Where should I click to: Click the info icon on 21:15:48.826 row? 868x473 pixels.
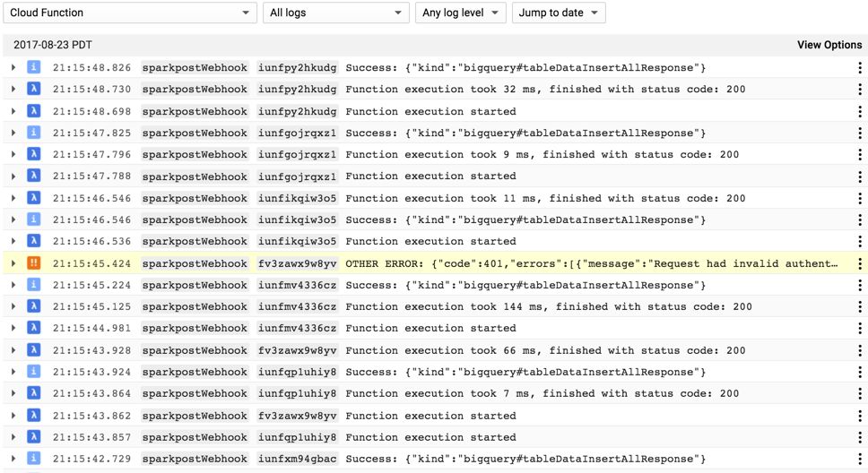(34, 67)
